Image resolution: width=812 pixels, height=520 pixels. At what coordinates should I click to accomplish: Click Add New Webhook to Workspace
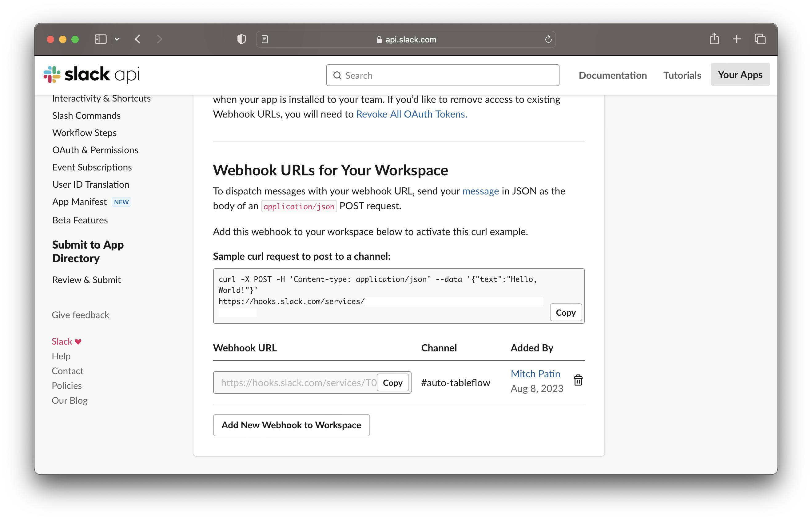(291, 425)
